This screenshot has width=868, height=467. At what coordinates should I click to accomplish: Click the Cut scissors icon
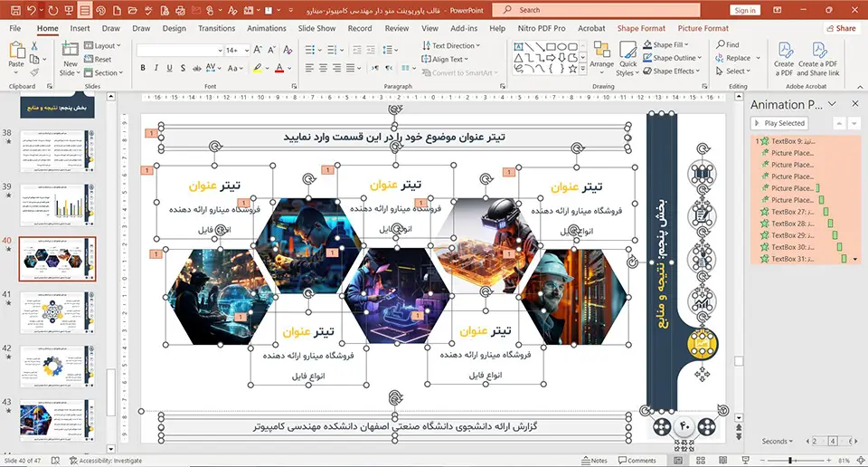pyautogui.click(x=34, y=46)
